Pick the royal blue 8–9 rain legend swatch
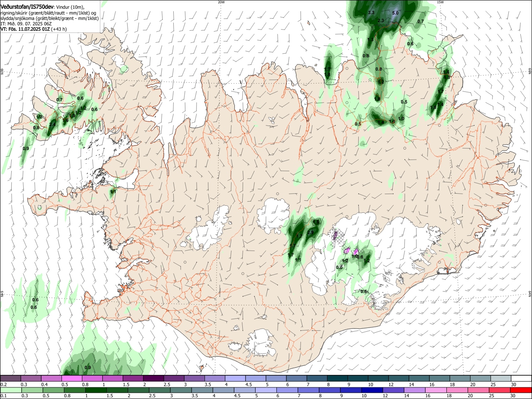Screen dimensions: 532x399 click(x=330, y=390)
